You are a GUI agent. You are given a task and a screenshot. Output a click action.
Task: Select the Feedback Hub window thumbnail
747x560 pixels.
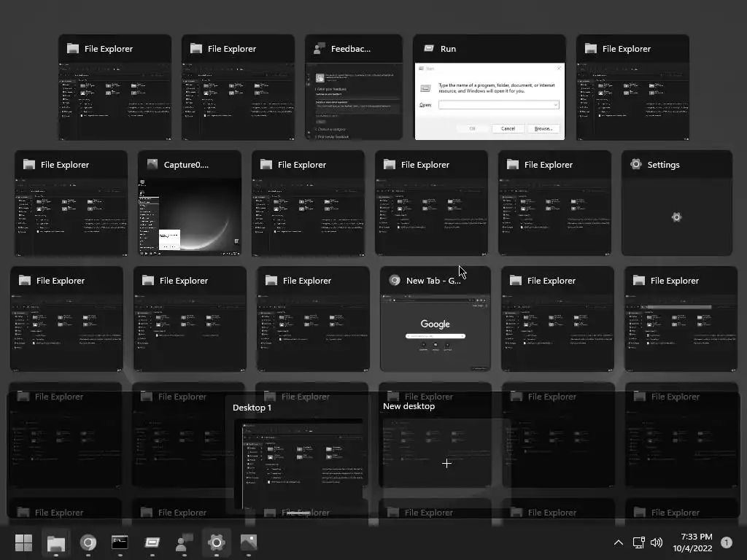tap(354, 87)
